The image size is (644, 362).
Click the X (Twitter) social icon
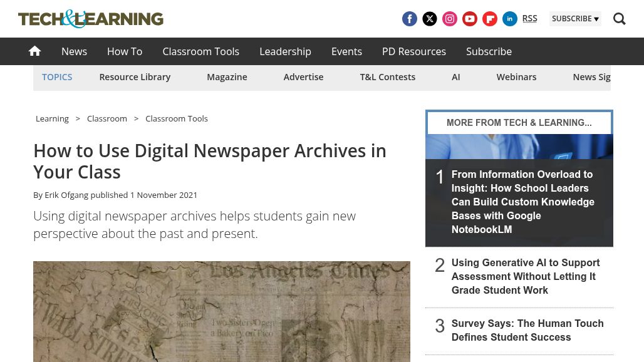pyautogui.click(x=430, y=19)
